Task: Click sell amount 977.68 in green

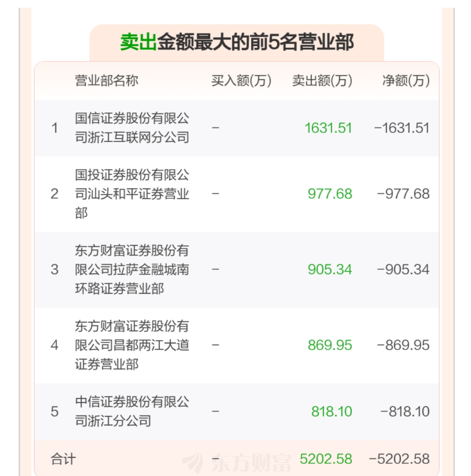Action: 330,194
